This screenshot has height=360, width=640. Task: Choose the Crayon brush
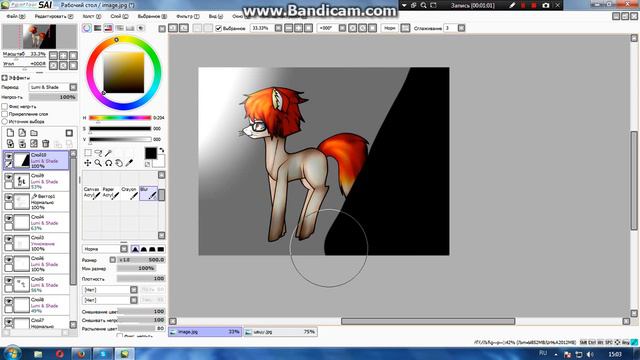(129, 193)
